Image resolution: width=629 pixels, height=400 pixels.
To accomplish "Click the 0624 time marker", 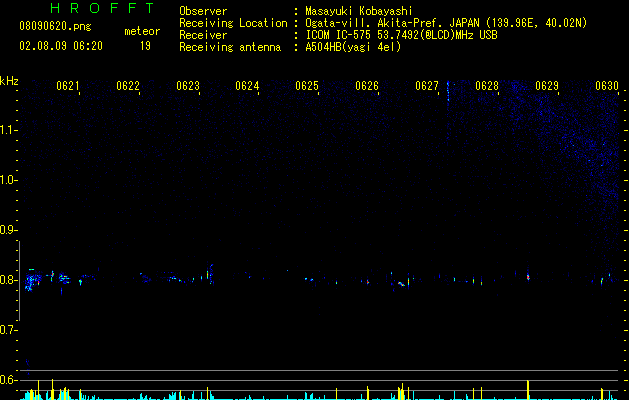I will pyautogui.click(x=247, y=86).
